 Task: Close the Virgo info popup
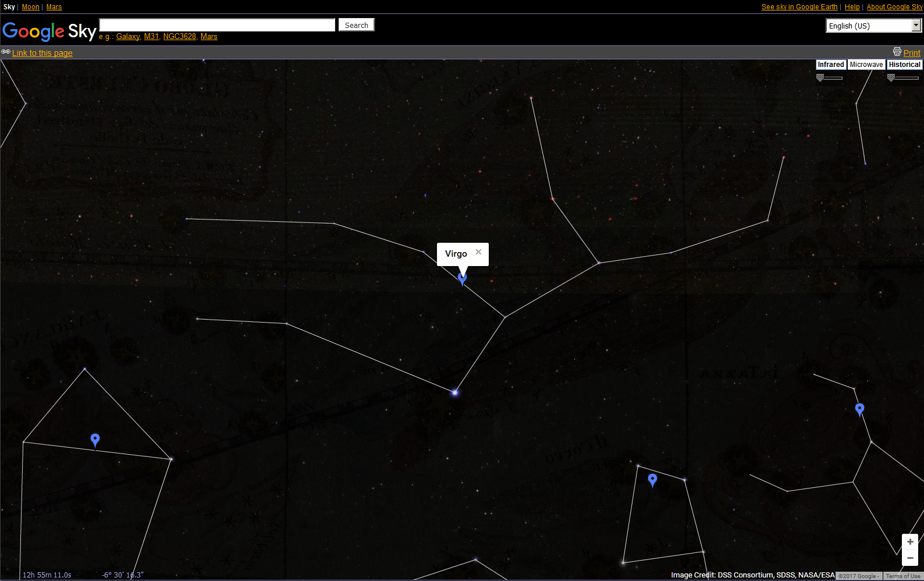pyautogui.click(x=478, y=252)
